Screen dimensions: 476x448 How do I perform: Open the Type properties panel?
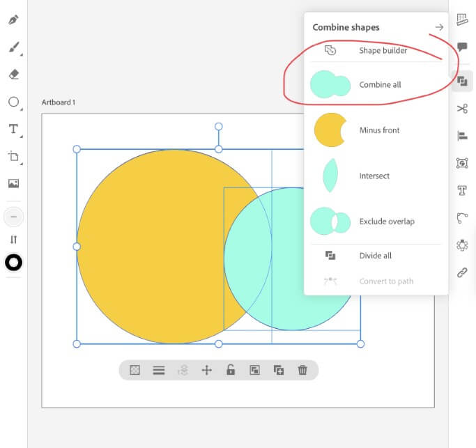(x=462, y=190)
